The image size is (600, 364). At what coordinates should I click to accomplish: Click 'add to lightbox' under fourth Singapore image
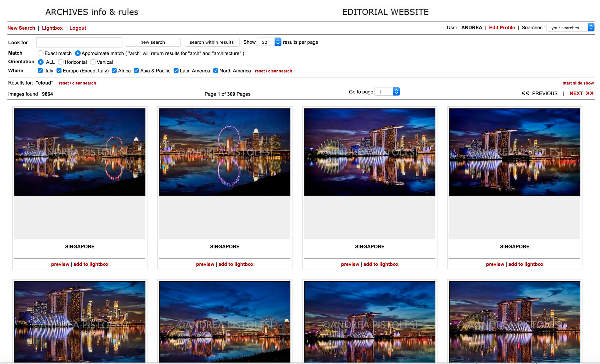[526, 264]
